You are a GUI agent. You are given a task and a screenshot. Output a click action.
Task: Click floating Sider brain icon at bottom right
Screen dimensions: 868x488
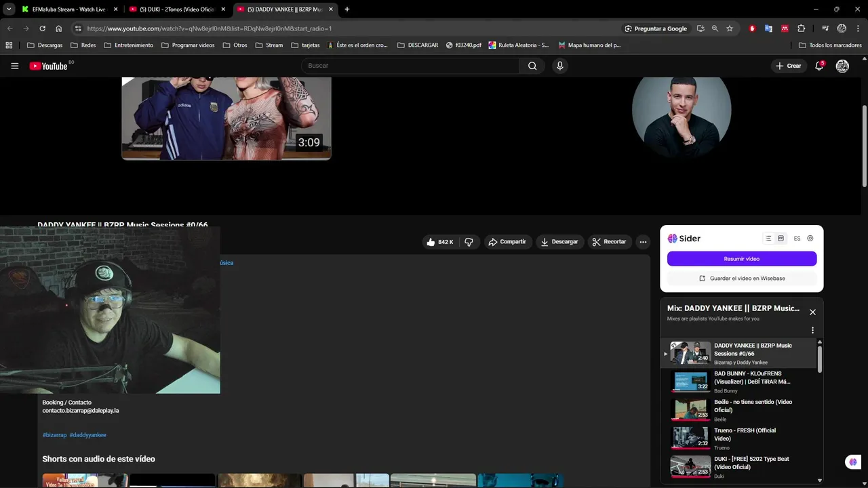(x=853, y=462)
